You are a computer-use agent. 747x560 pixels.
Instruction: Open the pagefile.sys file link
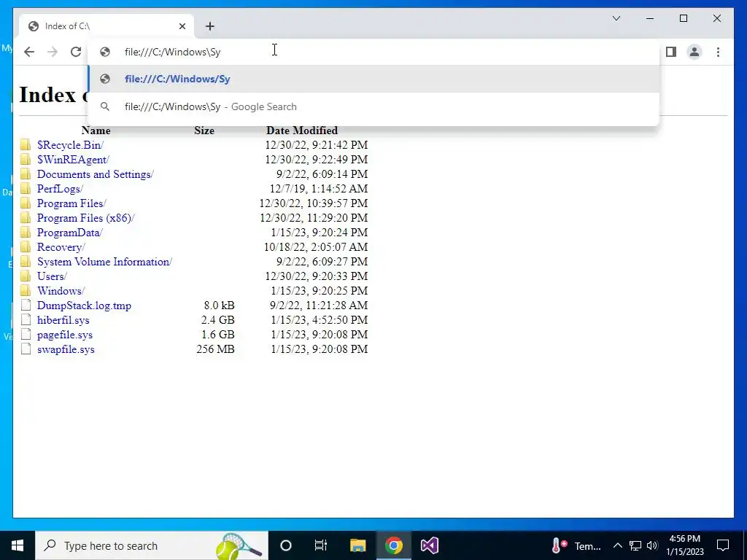[x=65, y=335]
